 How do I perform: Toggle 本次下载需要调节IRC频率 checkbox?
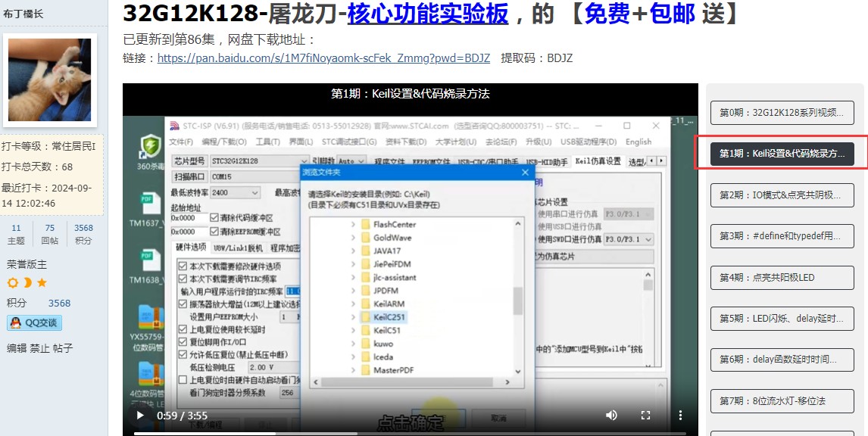point(183,279)
